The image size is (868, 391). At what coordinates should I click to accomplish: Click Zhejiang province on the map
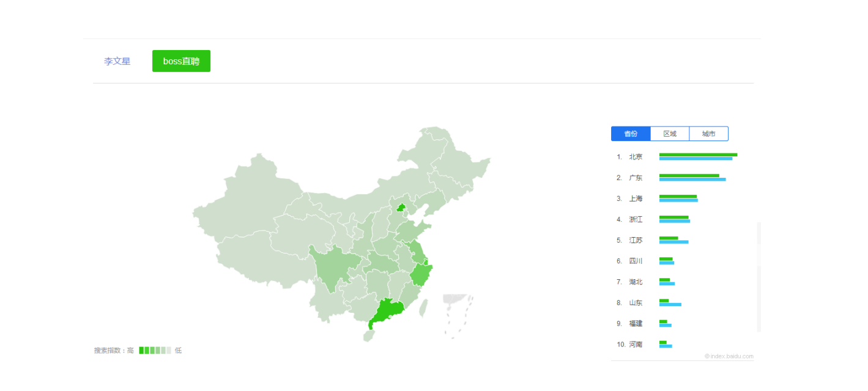pyautogui.click(x=421, y=274)
